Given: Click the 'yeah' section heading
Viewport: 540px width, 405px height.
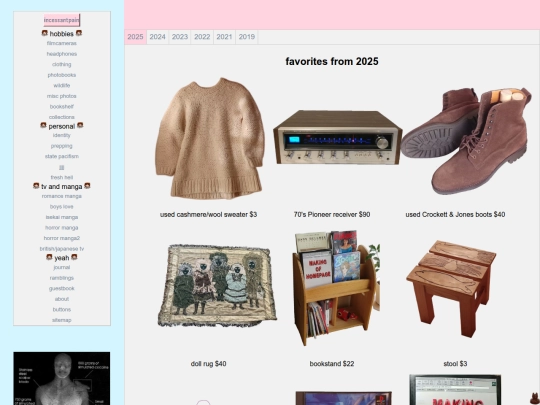Looking at the screenshot, I should [x=62, y=258].
